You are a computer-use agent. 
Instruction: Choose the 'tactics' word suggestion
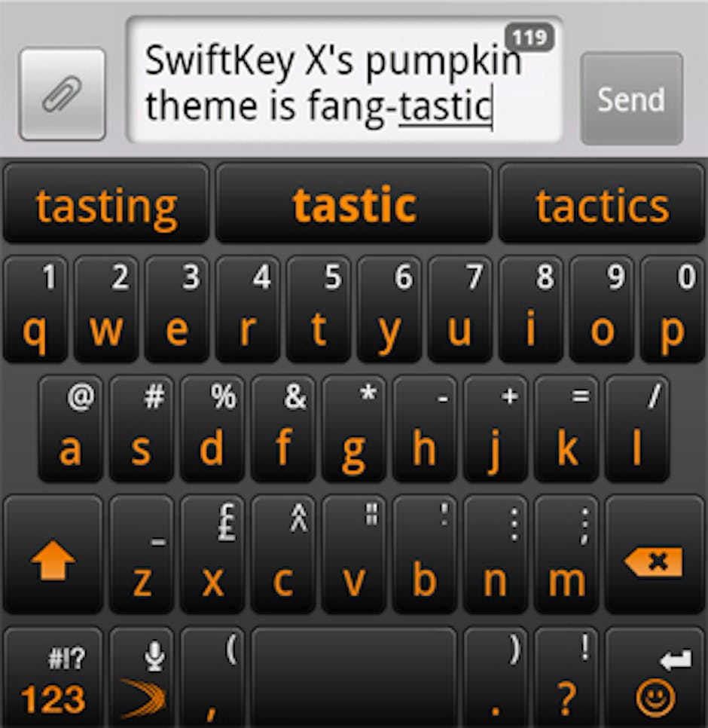coord(602,203)
